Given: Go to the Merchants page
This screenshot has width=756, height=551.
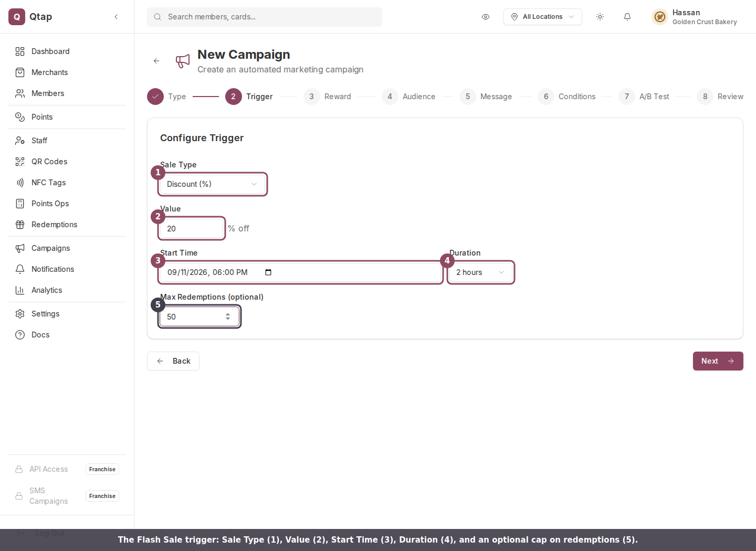Looking at the screenshot, I should [67, 72].
